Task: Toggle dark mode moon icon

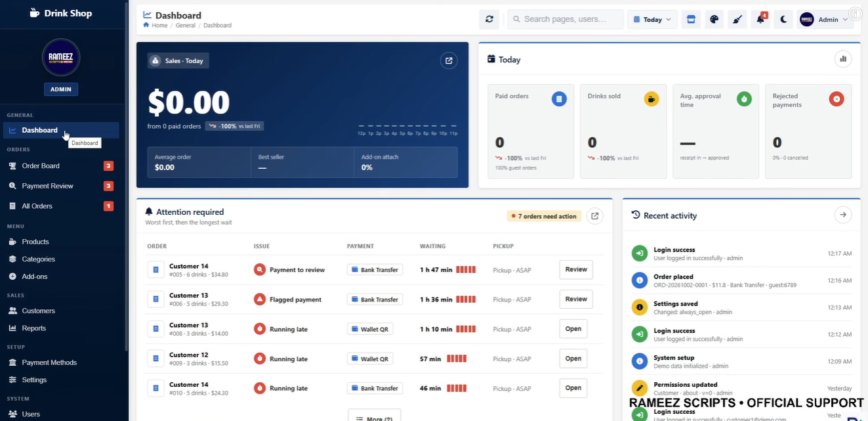Action: 783,19
